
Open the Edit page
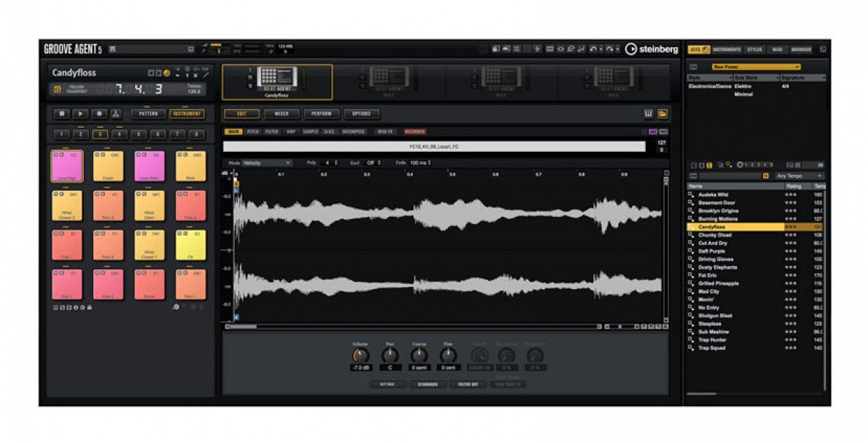pyautogui.click(x=242, y=113)
